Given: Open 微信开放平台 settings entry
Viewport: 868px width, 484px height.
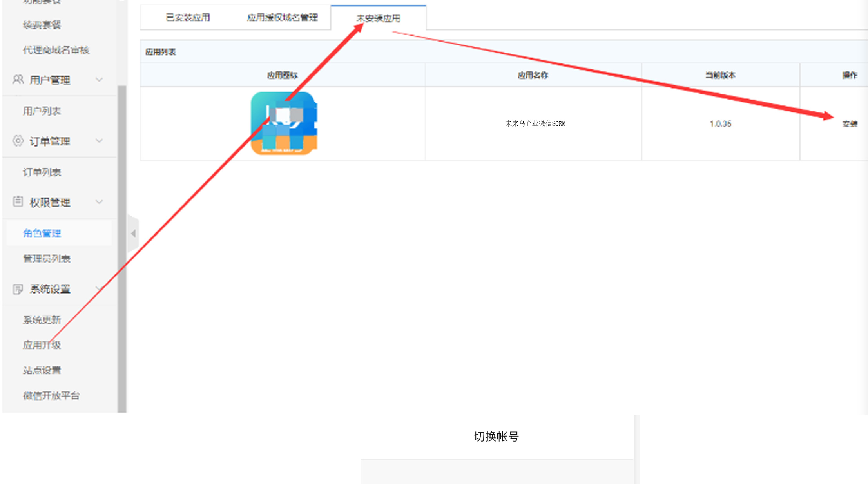Looking at the screenshot, I should pos(51,396).
